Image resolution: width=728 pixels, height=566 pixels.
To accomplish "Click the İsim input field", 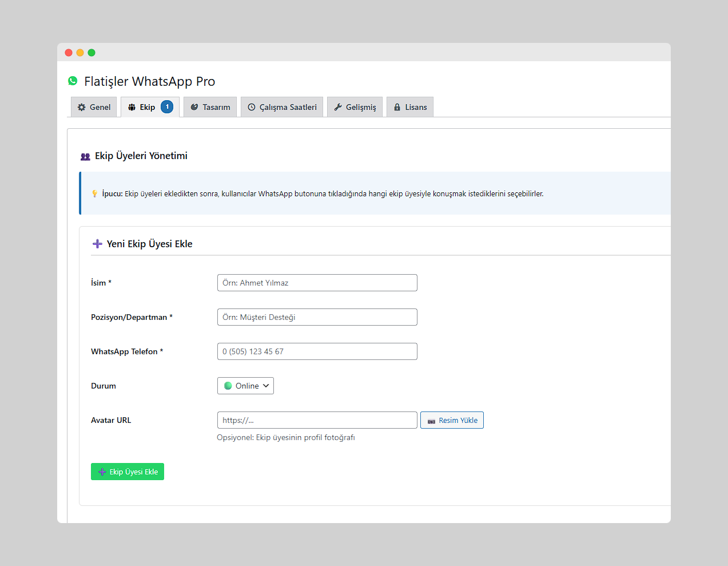I will click(x=317, y=283).
